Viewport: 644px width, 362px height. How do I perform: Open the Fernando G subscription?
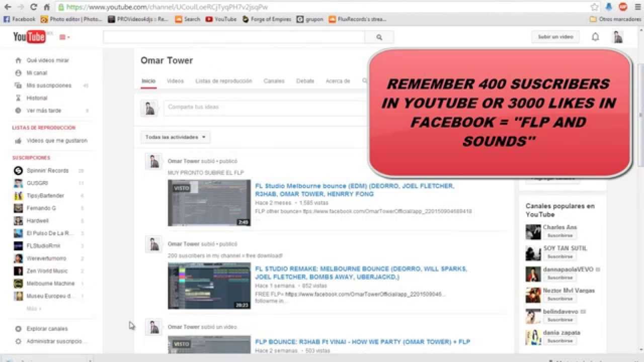coord(41,208)
